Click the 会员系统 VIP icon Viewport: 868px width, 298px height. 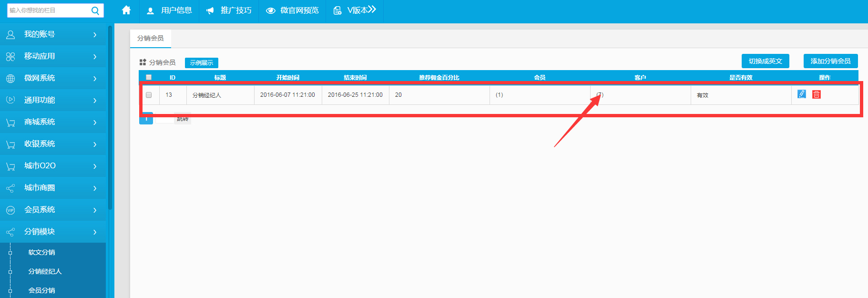pos(10,210)
